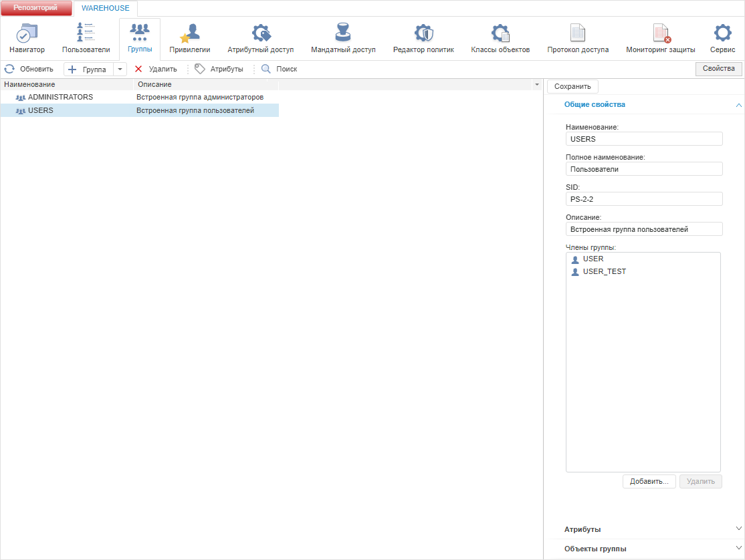Expand the Атрибуты section
The height and width of the screenshot is (560, 745).
coord(738,529)
